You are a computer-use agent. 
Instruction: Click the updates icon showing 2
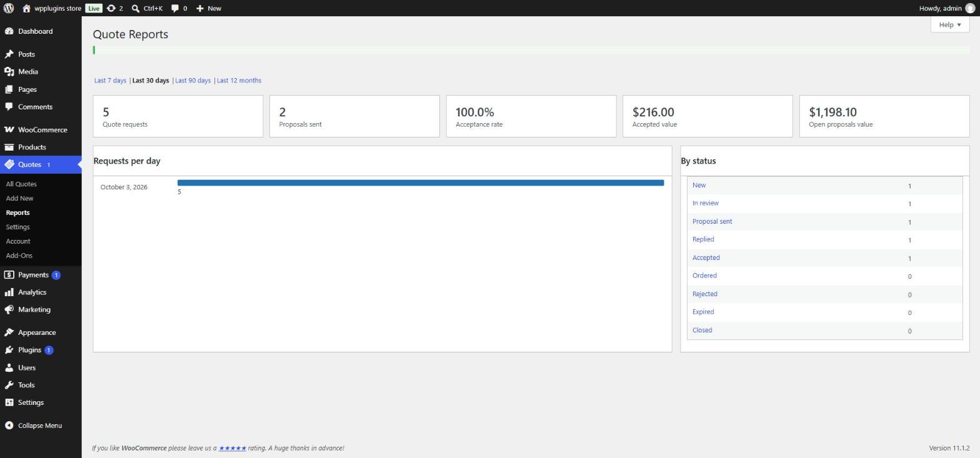coord(111,8)
